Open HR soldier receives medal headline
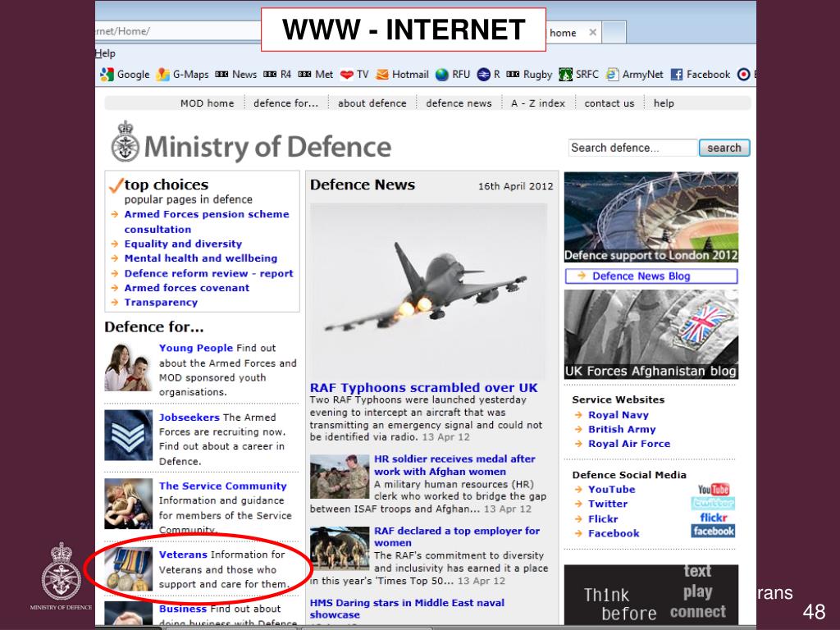840x630 pixels. click(454, 465)
